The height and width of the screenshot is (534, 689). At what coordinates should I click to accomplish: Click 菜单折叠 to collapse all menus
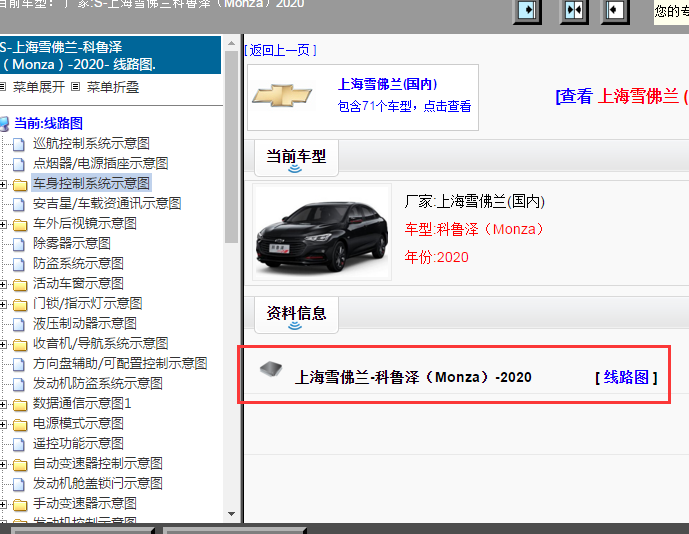[x=113, y=87]
